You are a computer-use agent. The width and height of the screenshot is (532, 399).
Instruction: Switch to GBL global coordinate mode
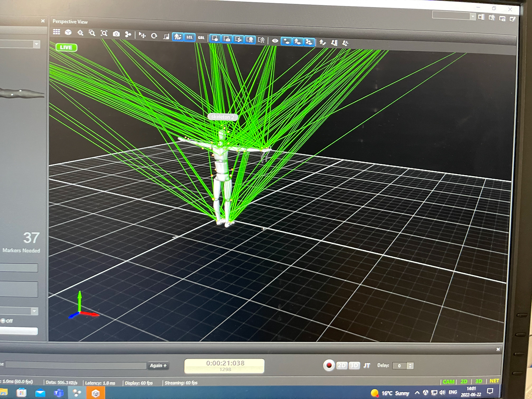click(201, 38)
